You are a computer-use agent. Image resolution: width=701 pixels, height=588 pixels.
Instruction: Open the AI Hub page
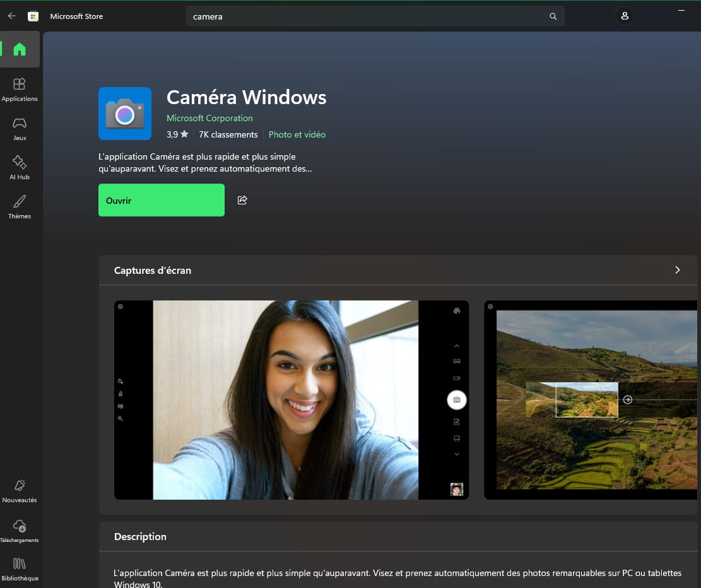click(x=20, y=167)
